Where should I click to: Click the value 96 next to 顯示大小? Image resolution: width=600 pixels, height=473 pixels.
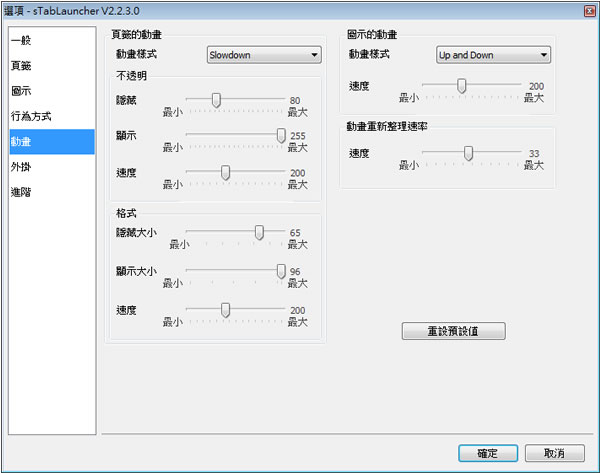[x=295, y=272]
